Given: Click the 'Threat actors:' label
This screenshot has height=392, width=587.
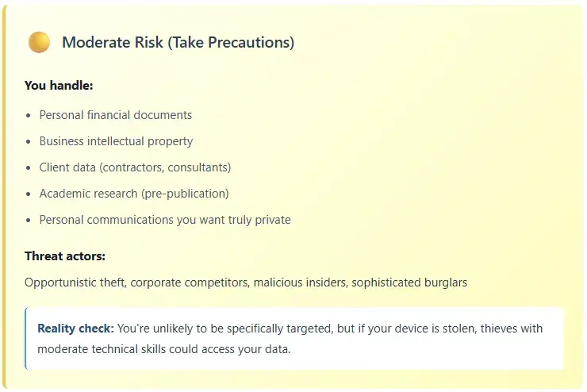Looking at the screenshot, I should 65,256.
